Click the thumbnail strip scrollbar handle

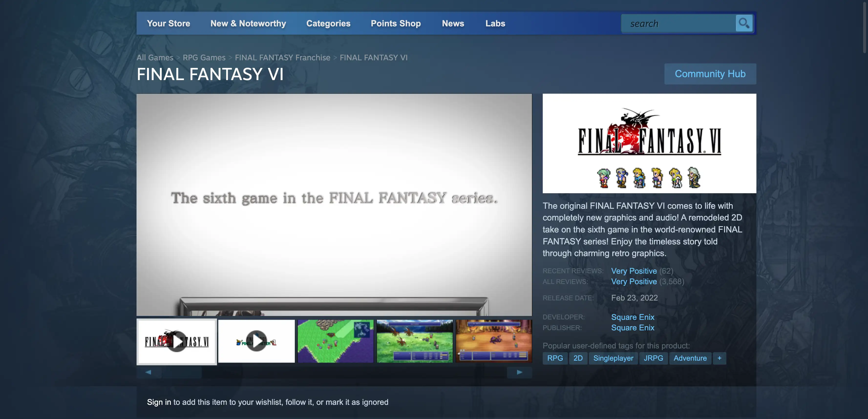(181, 372)
